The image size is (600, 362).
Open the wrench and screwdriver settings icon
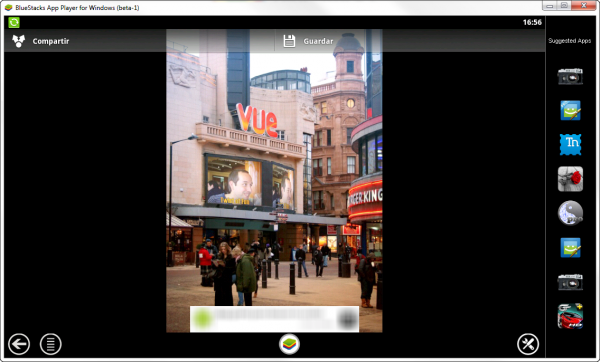tap(528, 344)
